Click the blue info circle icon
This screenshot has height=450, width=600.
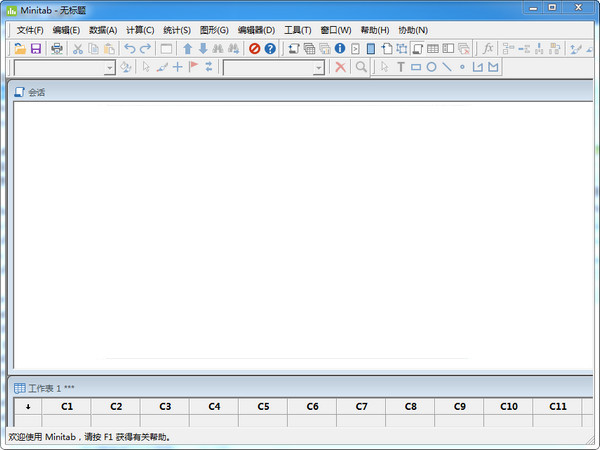tap(340, 48)
